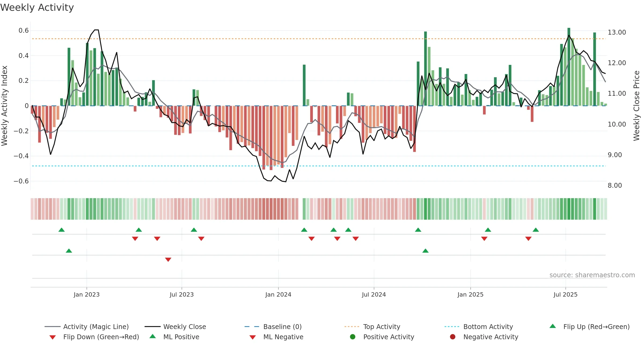Click the source: sharemaestro.com text
The image size is (644, 362).
[592, 275]
